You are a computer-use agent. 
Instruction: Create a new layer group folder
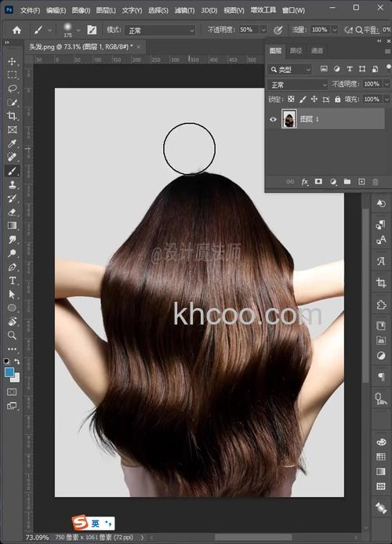pos(347,182)
